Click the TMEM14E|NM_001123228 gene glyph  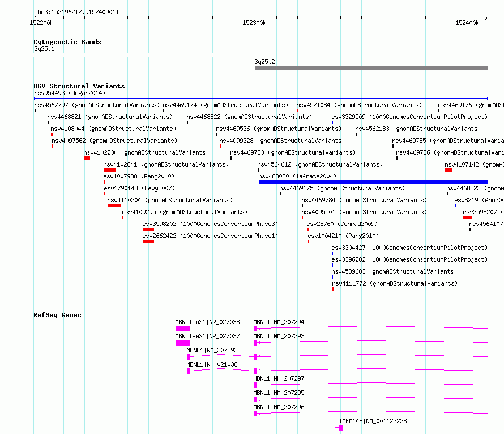pyautogui.click(x=339, y=428)
